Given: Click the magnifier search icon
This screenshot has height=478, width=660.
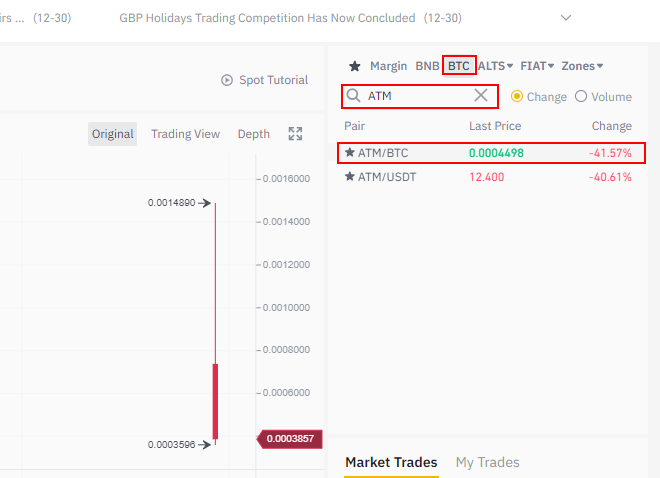Looking at the screenshot, I should tap(353, 96).
